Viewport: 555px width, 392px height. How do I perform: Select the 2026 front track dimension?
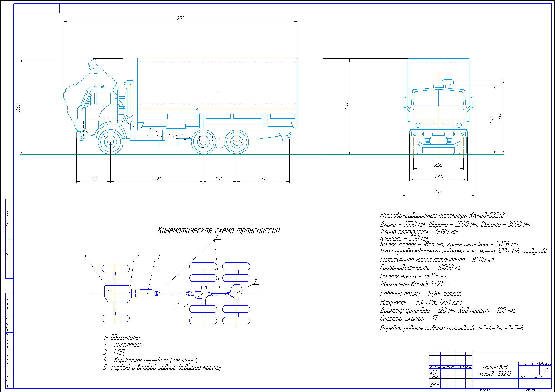(438, 165)
